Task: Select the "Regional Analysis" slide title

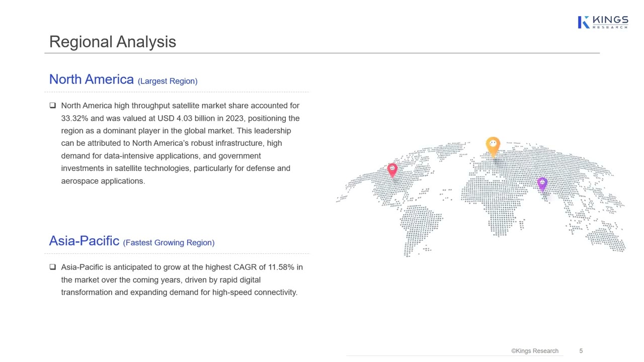Action: click(113, 42)
